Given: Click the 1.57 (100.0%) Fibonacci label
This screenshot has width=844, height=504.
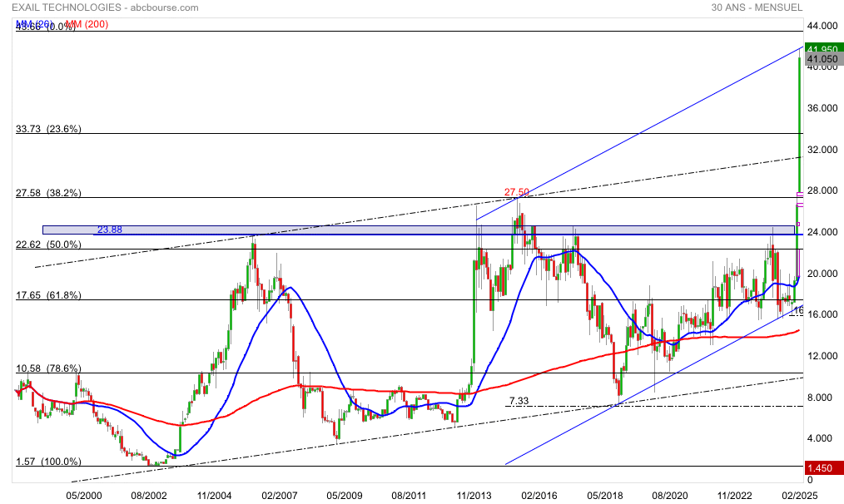Looking at the screenshot, I should [x=48, y=462].
